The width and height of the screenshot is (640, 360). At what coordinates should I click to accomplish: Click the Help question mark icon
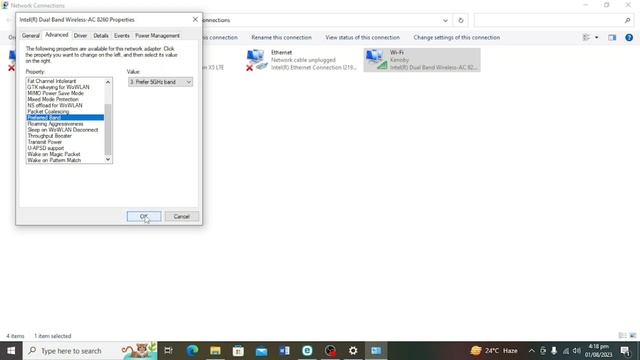(x=629, y=37)
